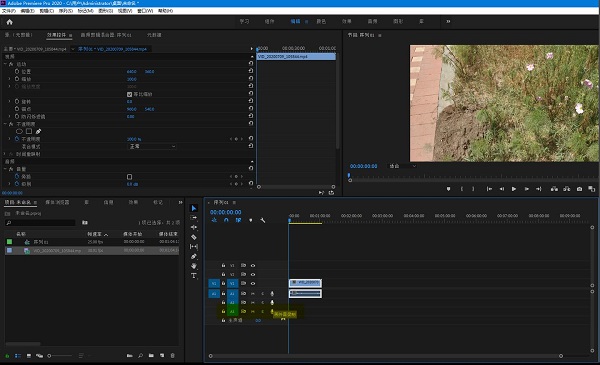Toggle Position stopwatch animation
The image size is (600, 365).
17,72
